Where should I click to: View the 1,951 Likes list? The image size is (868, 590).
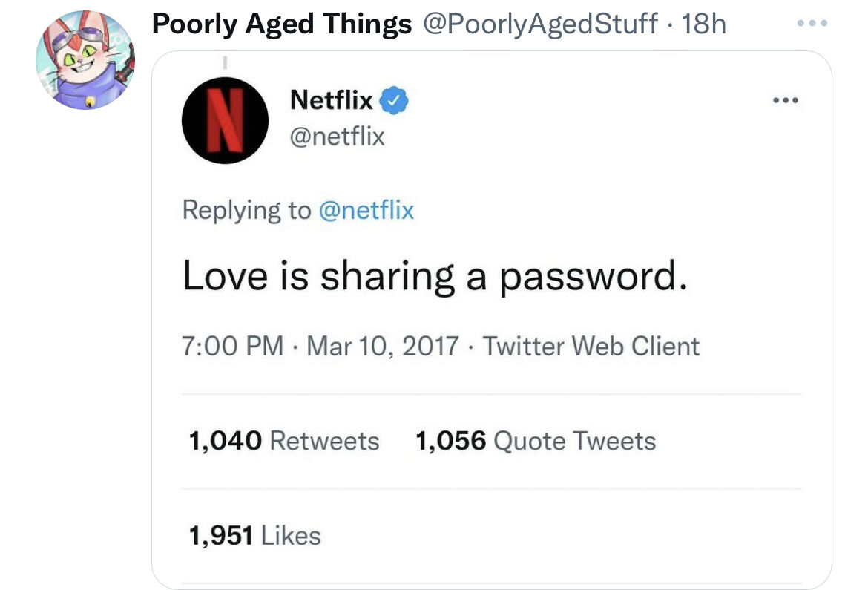tap(254, 535)
